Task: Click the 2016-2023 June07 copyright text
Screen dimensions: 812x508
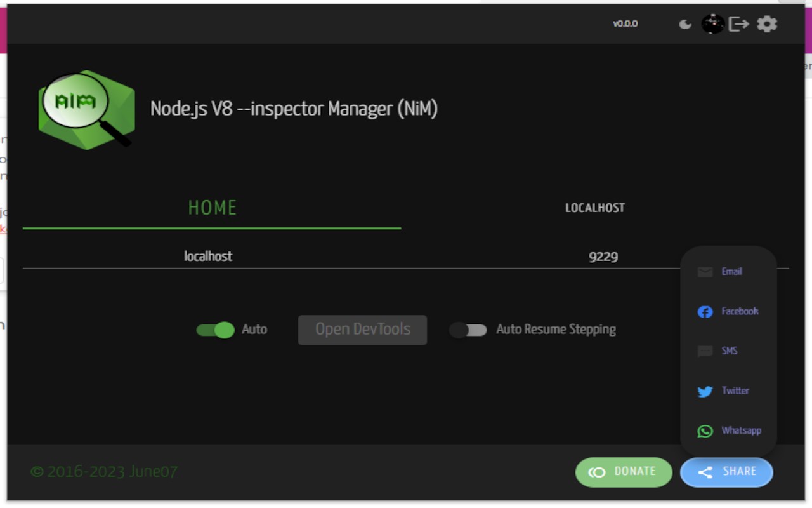Action: click(x=104, y=472)
